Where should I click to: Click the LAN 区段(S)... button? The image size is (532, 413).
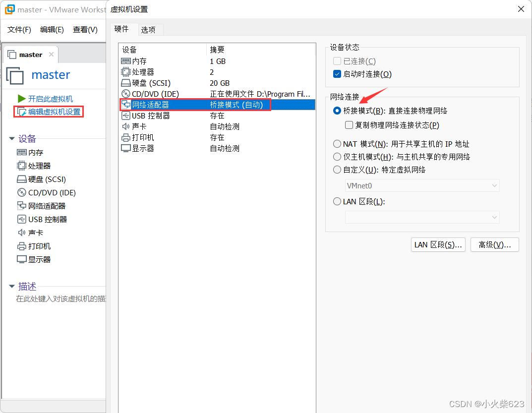[x=438, y=245]
